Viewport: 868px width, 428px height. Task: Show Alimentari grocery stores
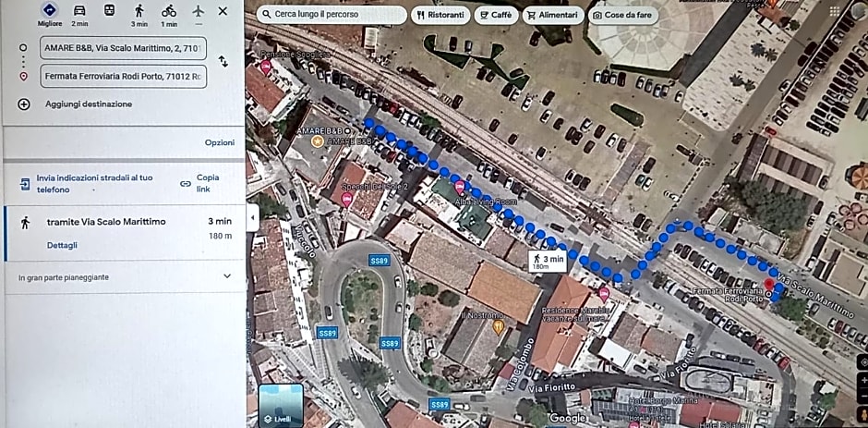coord(554,15)
